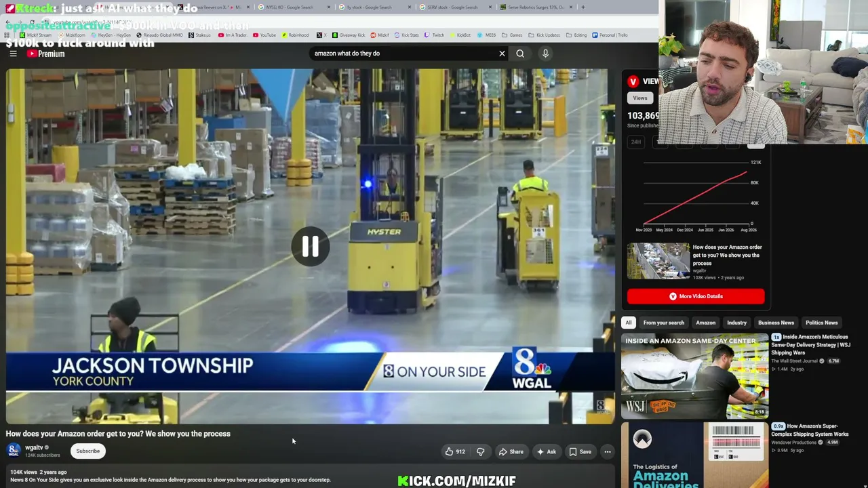Image resolution: width=868 pixels, height=488 pixels.
Task: Open the KickBot bookmark
Action: pos(460,35)
